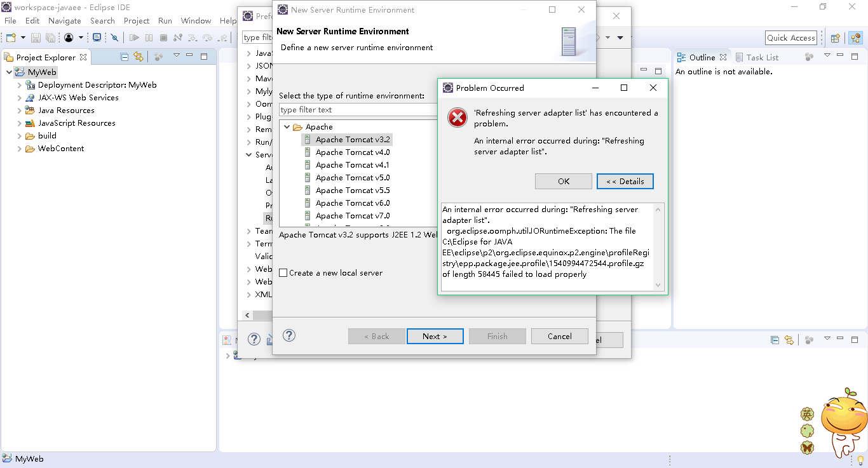Expand the WebContent folder node
This screenshot has height=468, width=868.
20,148
